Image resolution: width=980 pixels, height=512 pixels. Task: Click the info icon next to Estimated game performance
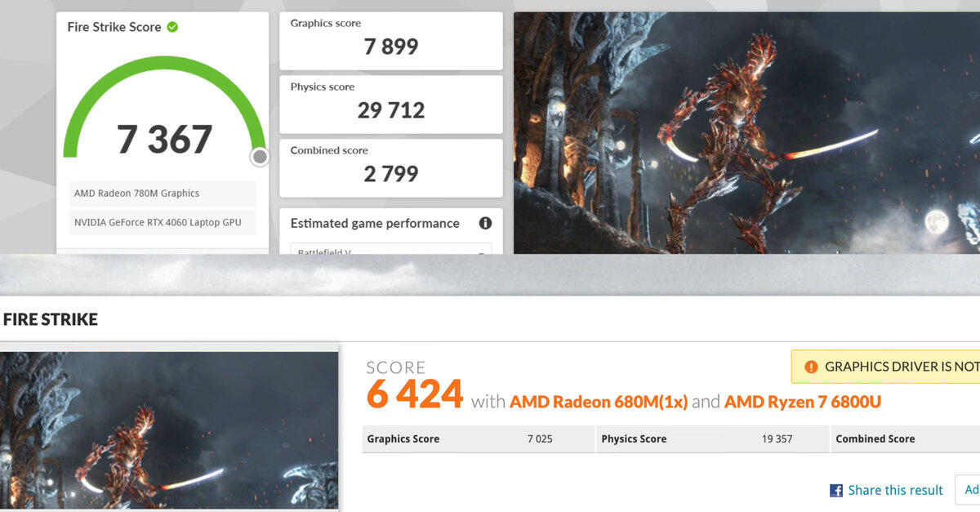point(485,223)
